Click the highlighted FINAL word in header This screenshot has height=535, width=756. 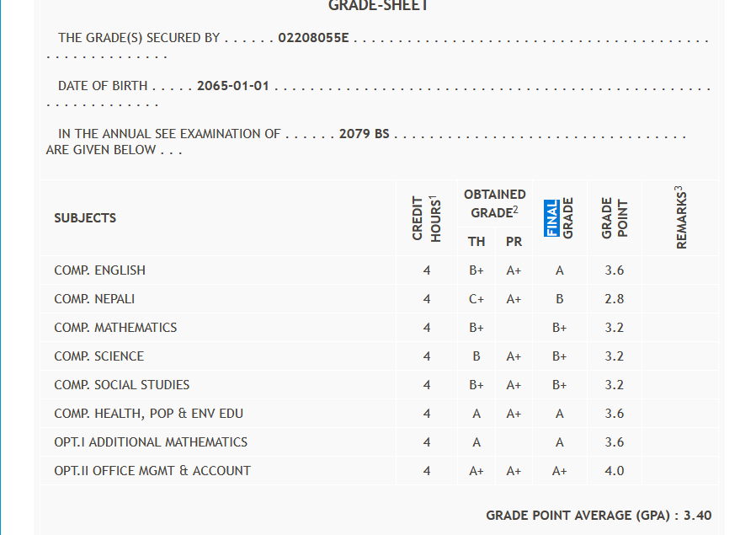(x=551, y=218)
